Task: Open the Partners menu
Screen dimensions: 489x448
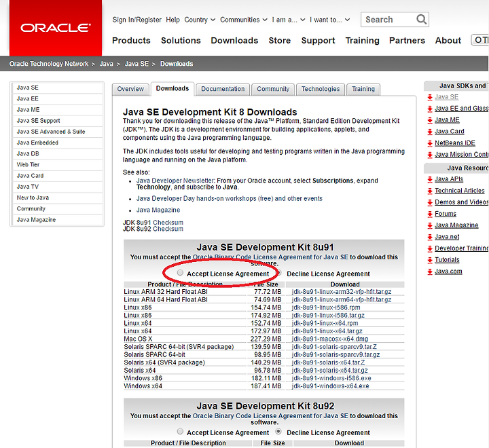Action: click(407, 41)
